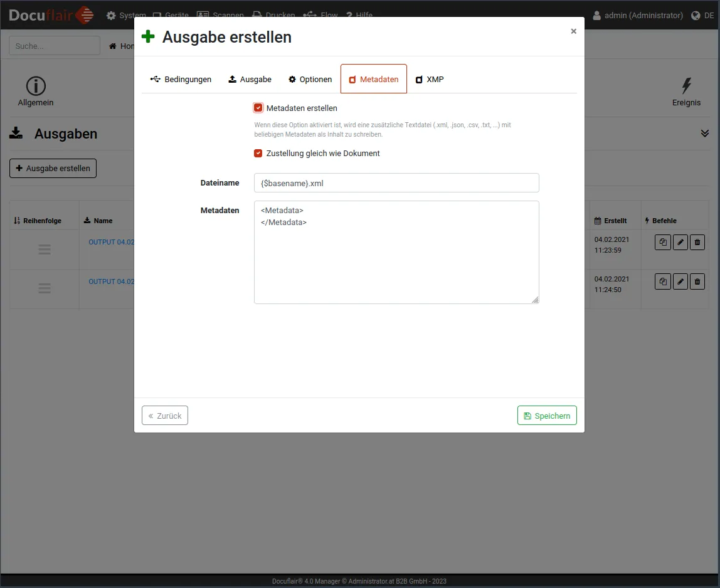Go back with Zurück button
This screenshot has width=720, height=588.
165,416
